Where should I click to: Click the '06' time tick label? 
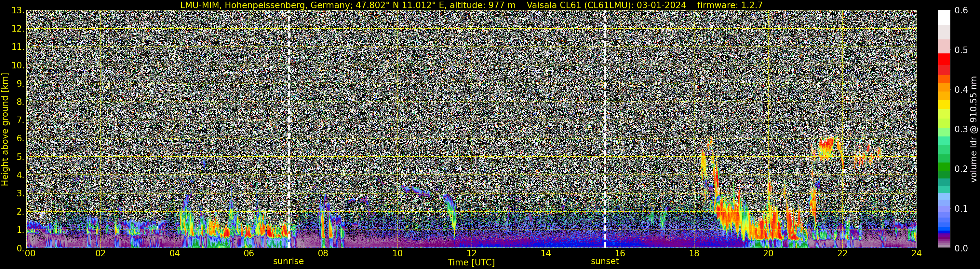(249, 254)
